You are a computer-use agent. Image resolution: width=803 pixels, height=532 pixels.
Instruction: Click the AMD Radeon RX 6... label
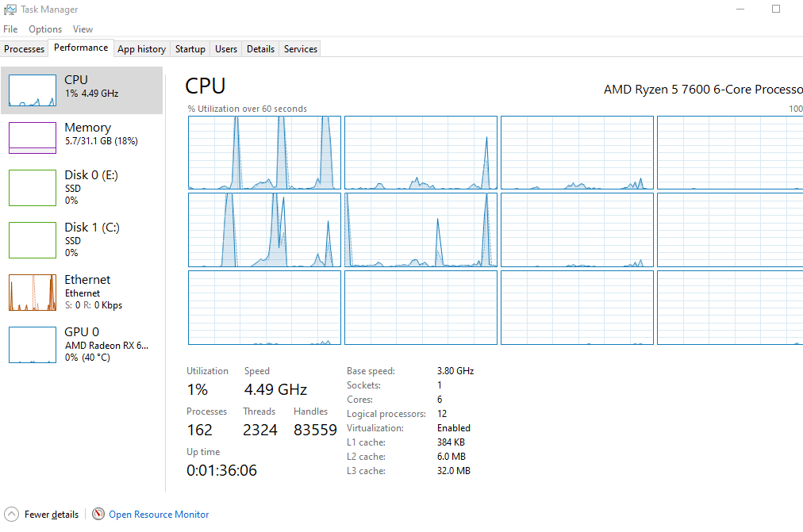[106, 346]
